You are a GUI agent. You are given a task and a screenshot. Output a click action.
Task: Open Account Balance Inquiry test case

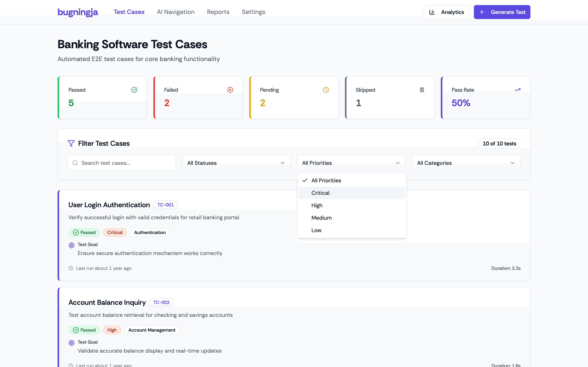[x=107, y=302]
